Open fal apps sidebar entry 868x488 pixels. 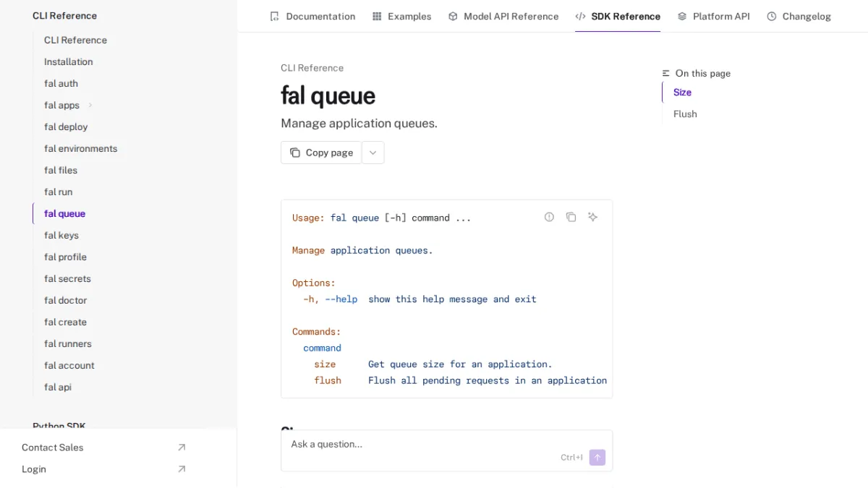click(x=61, y=105)
